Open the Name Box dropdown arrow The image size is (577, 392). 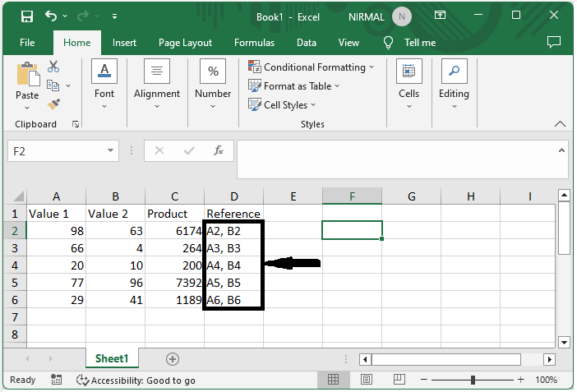112,151
